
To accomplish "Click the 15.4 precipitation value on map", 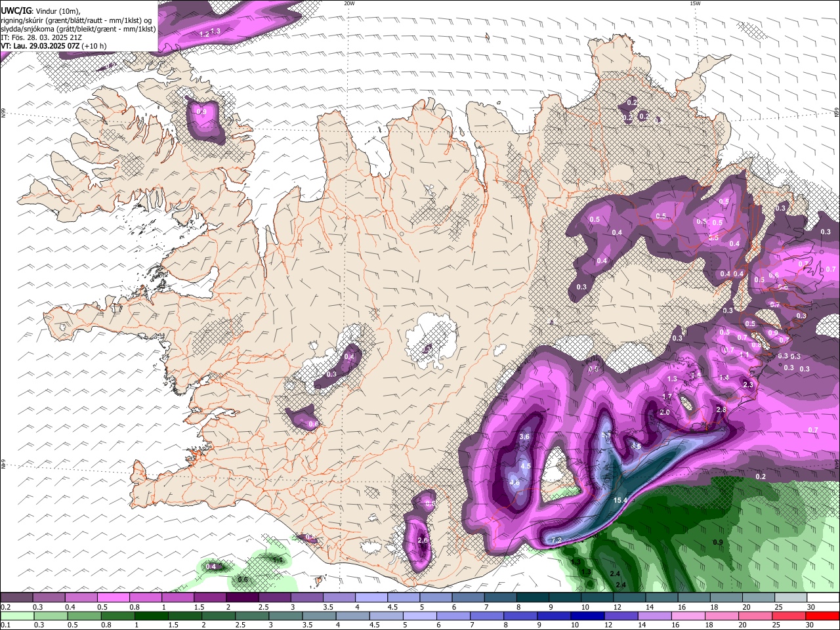I will (x=620, y=500).
